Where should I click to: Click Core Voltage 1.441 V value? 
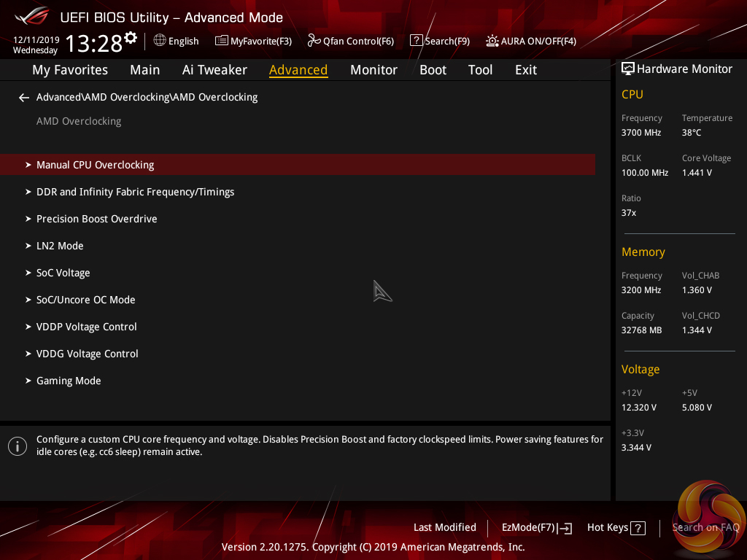point(697,173)
